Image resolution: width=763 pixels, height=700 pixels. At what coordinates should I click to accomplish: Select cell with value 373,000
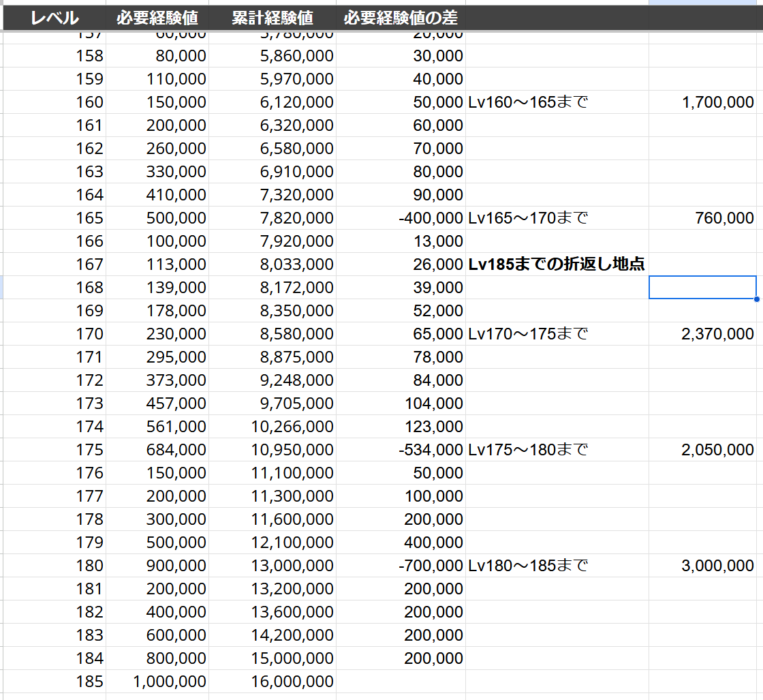[157, 380]
